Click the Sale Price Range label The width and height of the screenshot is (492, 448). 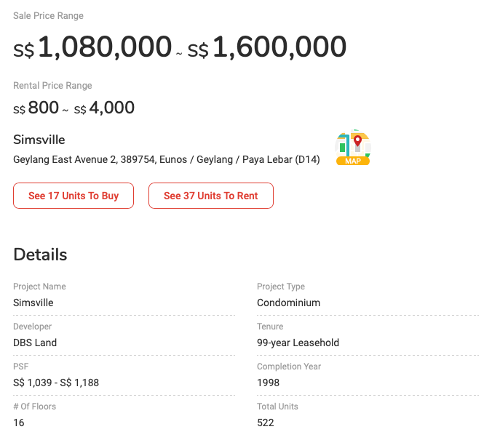[x=48, y=16]
